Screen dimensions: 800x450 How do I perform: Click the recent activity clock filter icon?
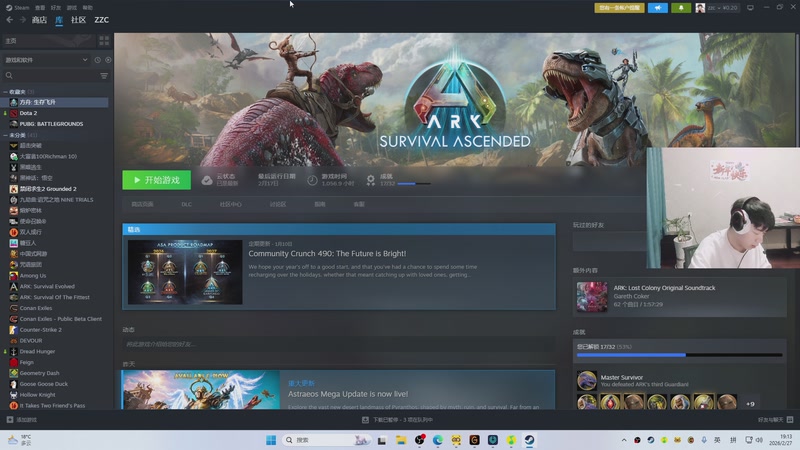click(97, 60)
